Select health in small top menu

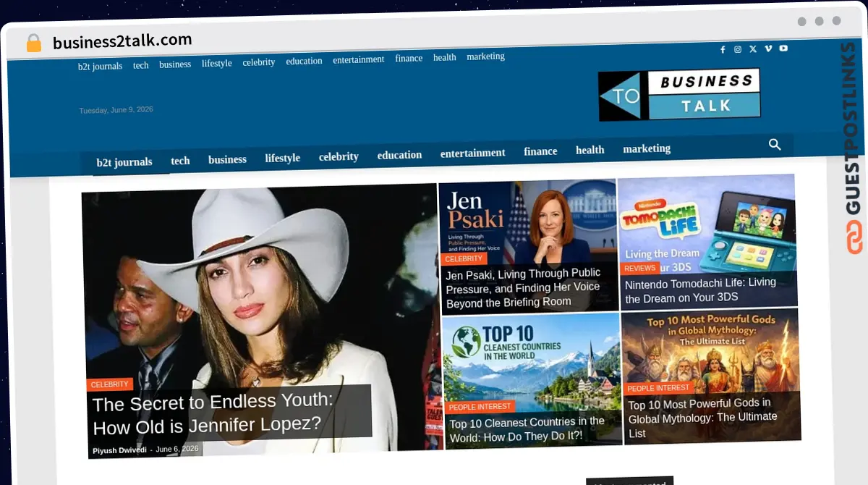tap(445, 57)
